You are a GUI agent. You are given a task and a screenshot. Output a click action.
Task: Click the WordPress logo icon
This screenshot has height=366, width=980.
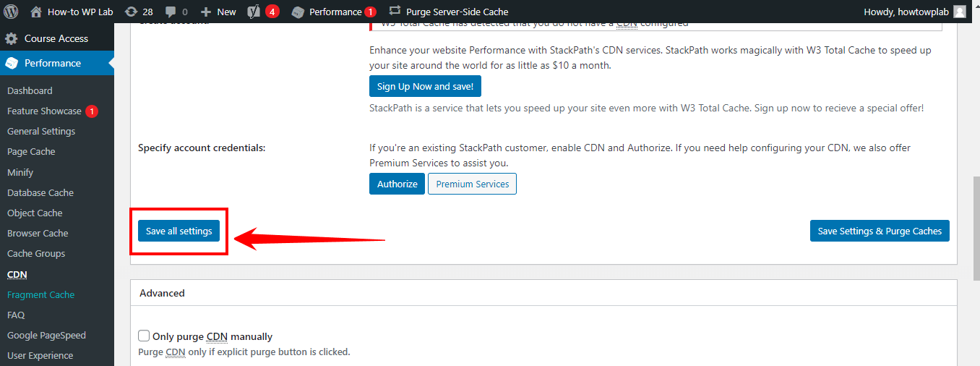(x=11, y=12)
